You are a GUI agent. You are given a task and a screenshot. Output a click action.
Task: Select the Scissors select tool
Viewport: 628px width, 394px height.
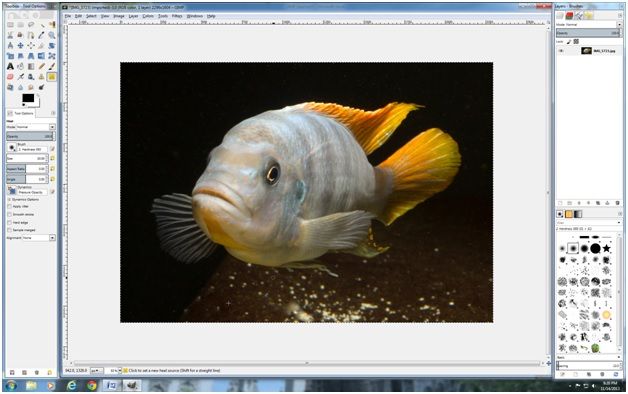[10, 35]
